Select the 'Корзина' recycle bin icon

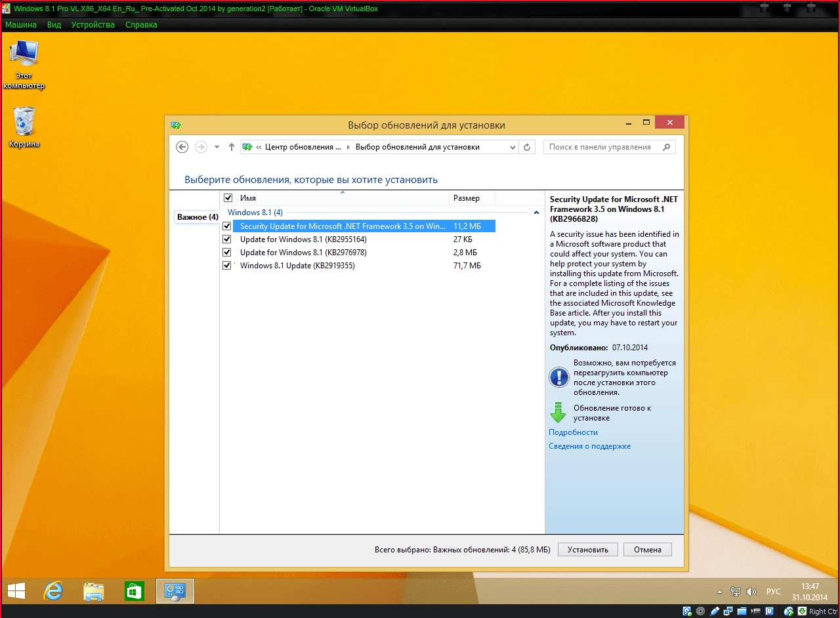[x=24, y=127]
